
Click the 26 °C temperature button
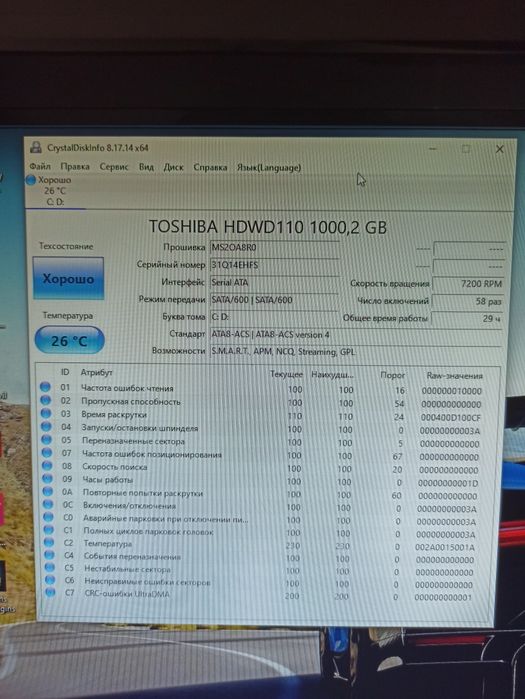coord(69,341)
